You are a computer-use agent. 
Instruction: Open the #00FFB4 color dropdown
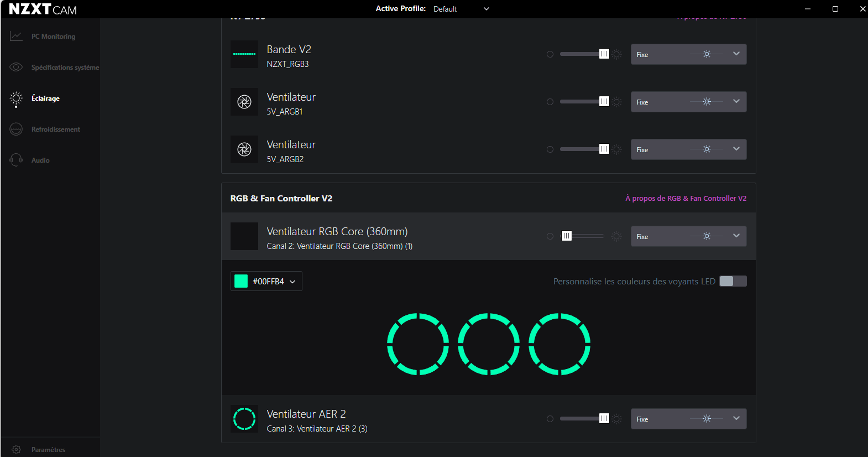(x=266, y=281)
